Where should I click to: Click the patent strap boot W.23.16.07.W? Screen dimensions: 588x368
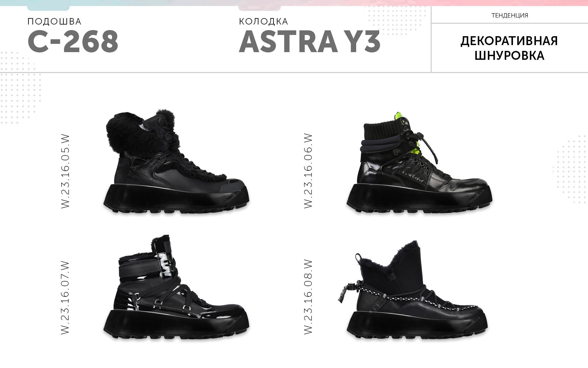tap(176, 287)
